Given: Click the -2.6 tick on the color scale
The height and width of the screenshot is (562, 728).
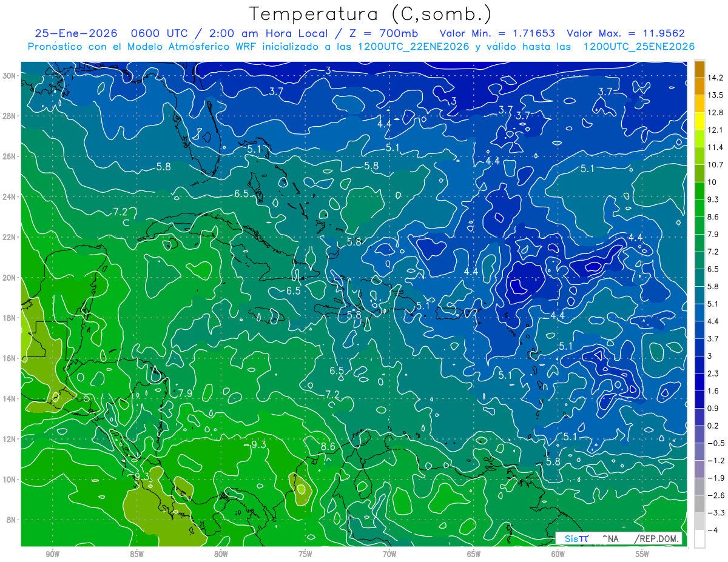Looking at the screenshot, I should click(x=716, y=495).
